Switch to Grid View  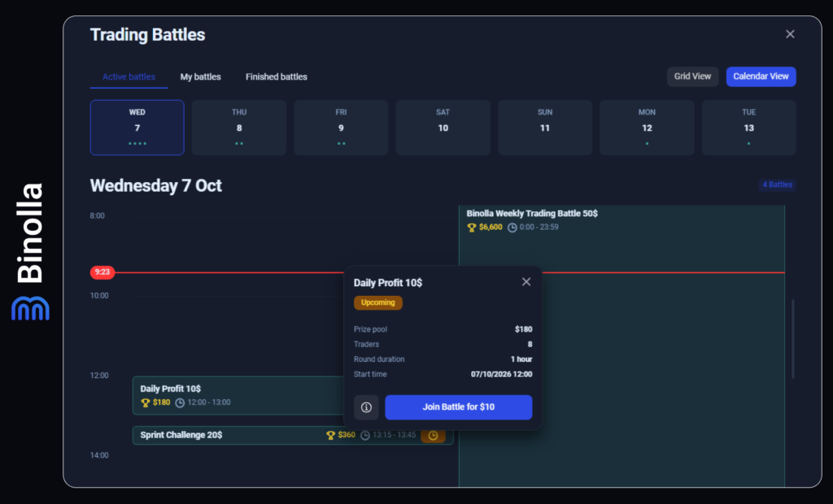pyautogui.click(x=693, y=76)
